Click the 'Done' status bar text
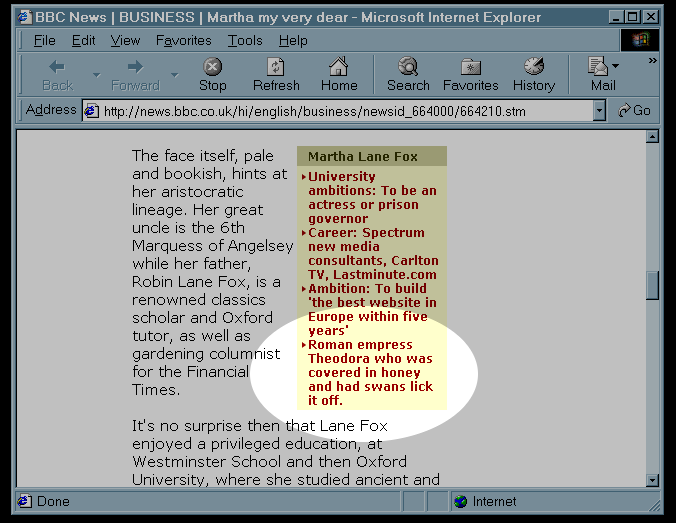Viewport: 676px width, 523px height. tap(53, 501)
